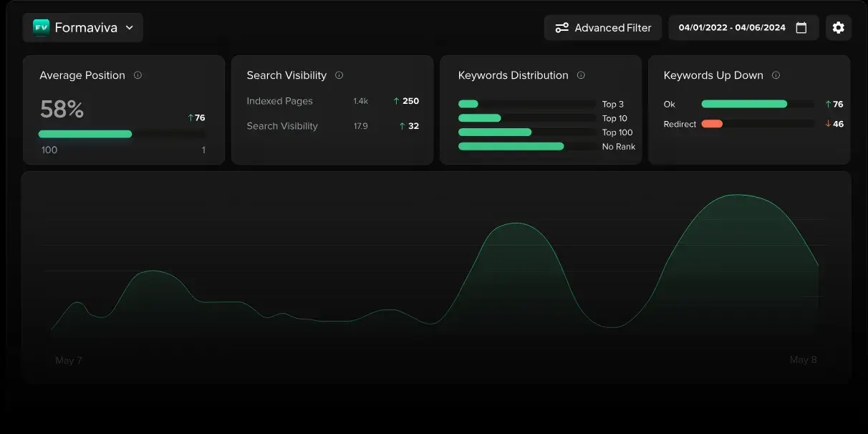Open the date range 04/01/2022 - 04/06/2024 picker

pos(732,28)
